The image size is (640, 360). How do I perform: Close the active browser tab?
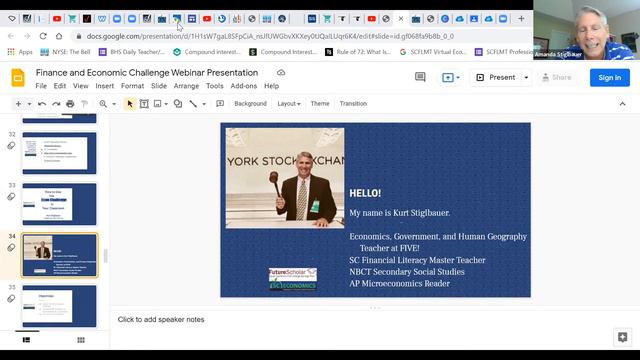[x=401, y=19]
